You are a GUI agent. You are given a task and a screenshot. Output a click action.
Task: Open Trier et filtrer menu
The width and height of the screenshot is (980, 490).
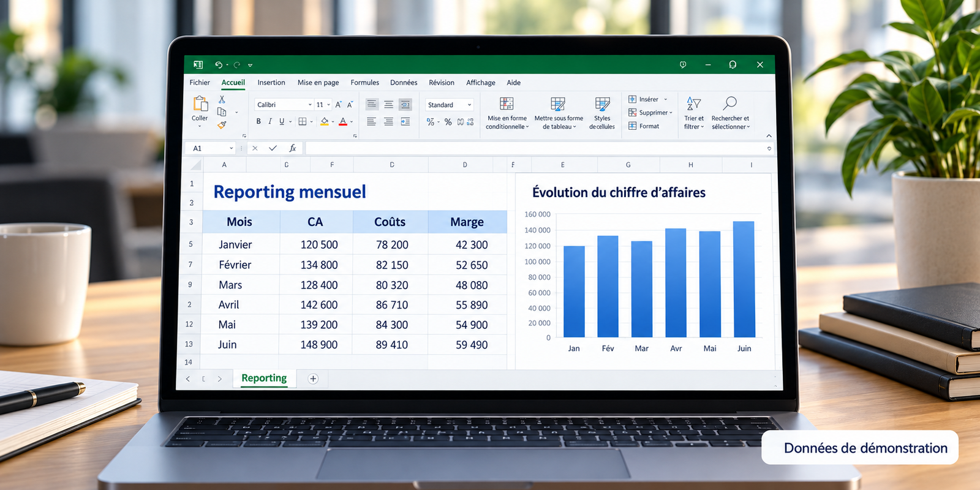click(x=694, y=113)
